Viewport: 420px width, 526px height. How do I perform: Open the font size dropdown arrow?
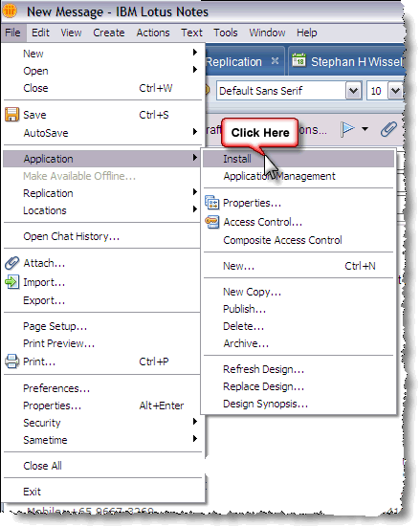[395, 91]
